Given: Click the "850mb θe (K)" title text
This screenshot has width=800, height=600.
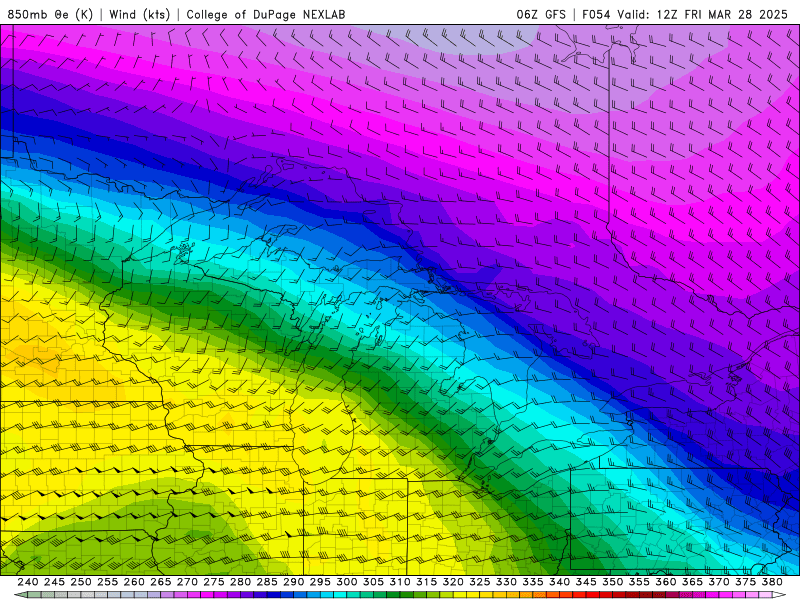Looking at the screenshot, I should (x=50, y=14).
